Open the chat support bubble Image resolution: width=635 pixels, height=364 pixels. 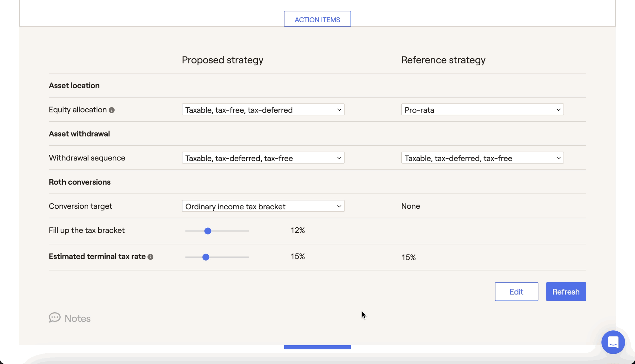[613, 342]
